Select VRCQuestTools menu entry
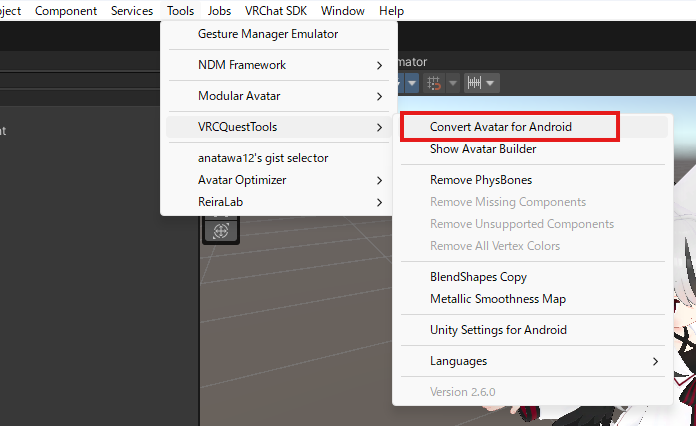Viewport: 696px width, 426px height. pos(279,127)
